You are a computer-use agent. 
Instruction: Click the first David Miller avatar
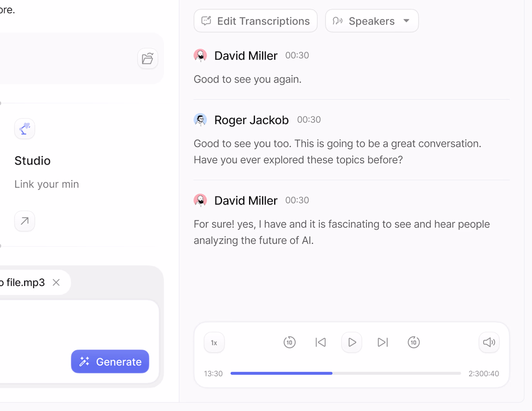click(200, 55)
